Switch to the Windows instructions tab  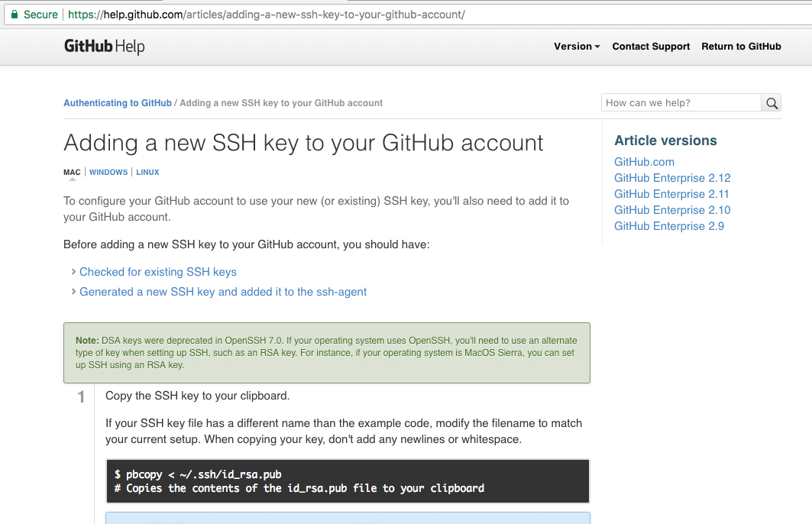[108, 173]
